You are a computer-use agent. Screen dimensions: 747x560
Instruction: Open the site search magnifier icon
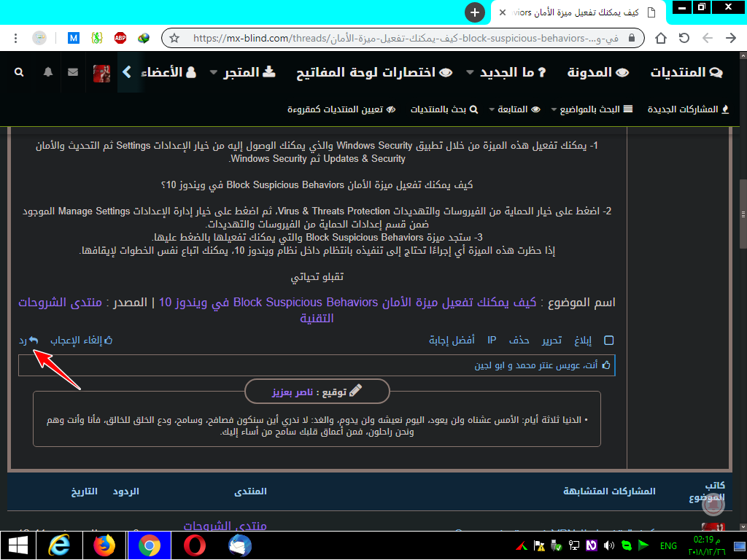tap(19, 72)
